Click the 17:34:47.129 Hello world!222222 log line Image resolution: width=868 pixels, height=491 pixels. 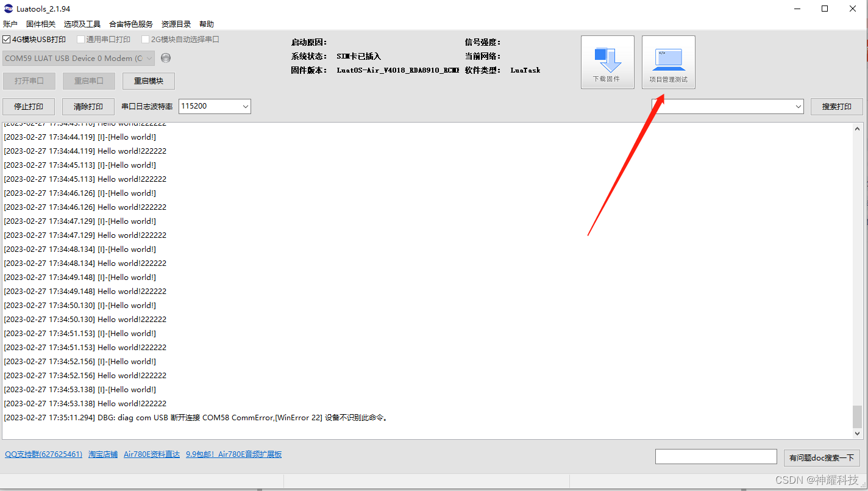coord(85,235)
